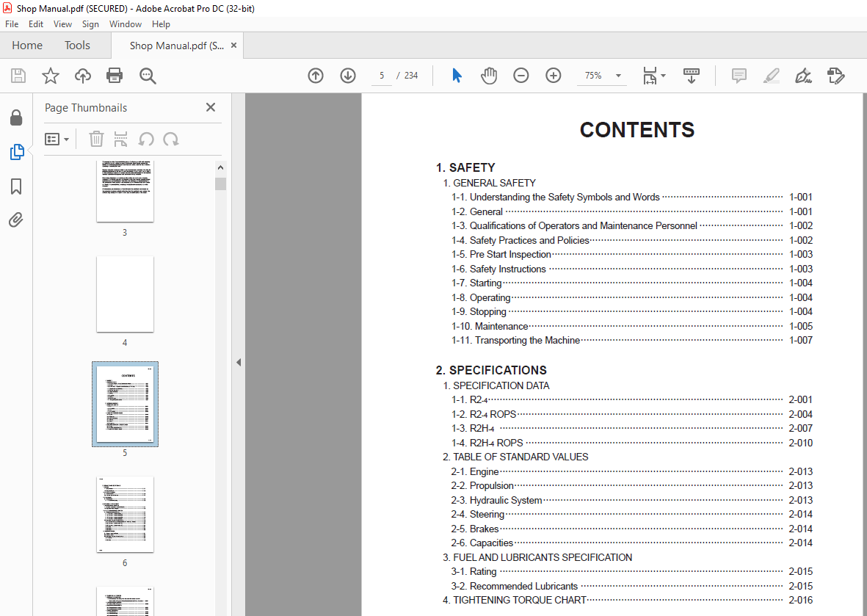867x616 pixels.
Task: Open the Find text search tool
Action: [x=148, y=76]
